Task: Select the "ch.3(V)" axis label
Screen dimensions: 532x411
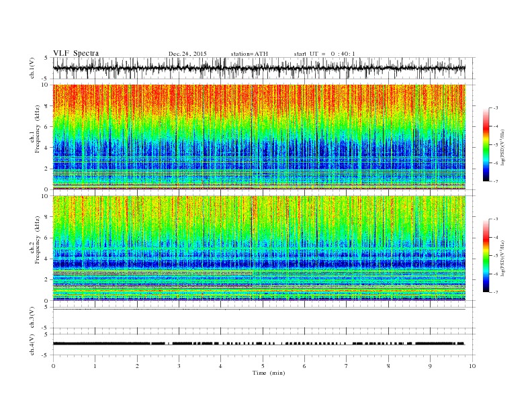Action: (32, 318)
